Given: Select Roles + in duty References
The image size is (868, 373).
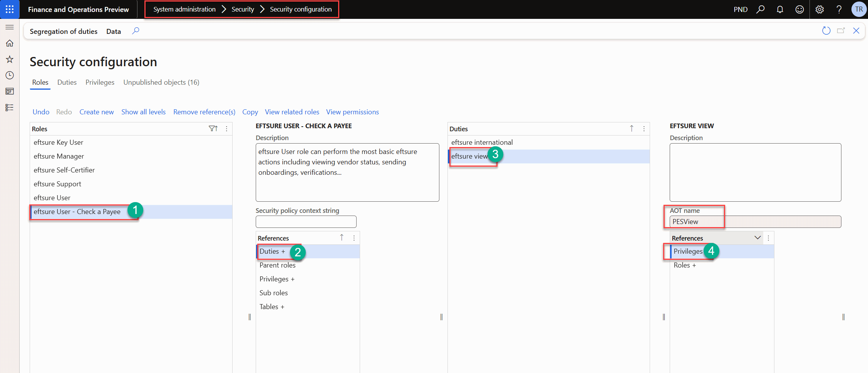Looking at the screenshot, I should click(x=722, y=265).
